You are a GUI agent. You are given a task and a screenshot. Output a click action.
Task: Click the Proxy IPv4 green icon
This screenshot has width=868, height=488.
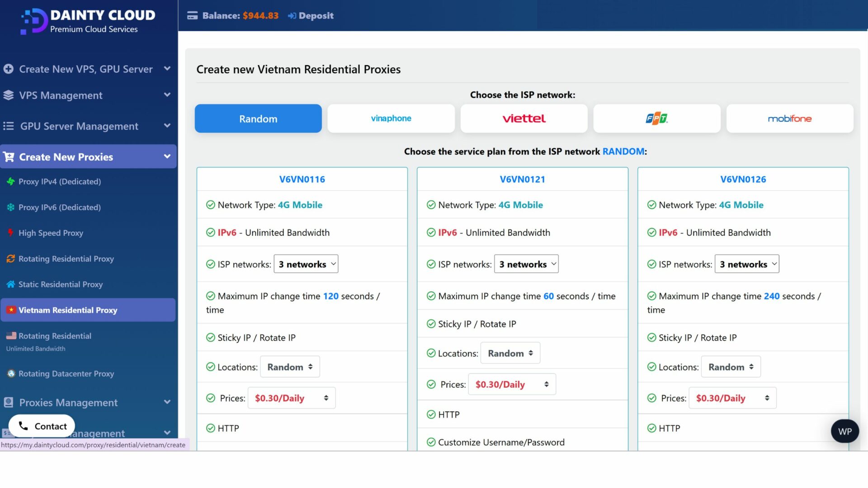(11, 182)
